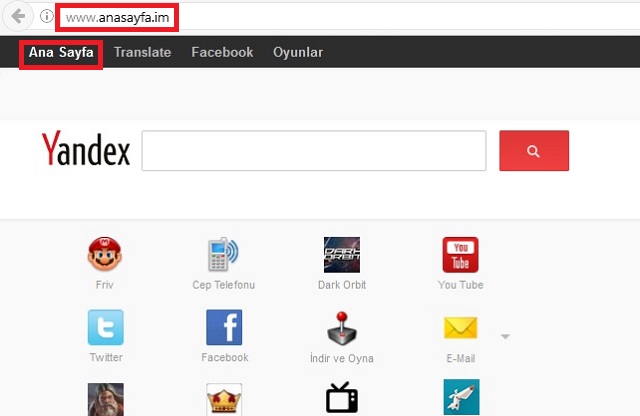Open the black television icon
The image size is (640, 416).
342,397
